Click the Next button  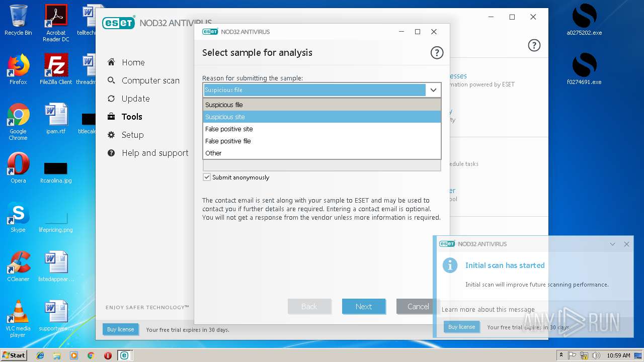364,306
